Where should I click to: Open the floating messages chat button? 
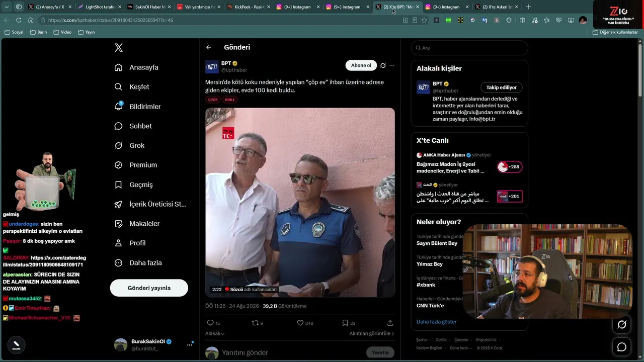pos(622,347)
